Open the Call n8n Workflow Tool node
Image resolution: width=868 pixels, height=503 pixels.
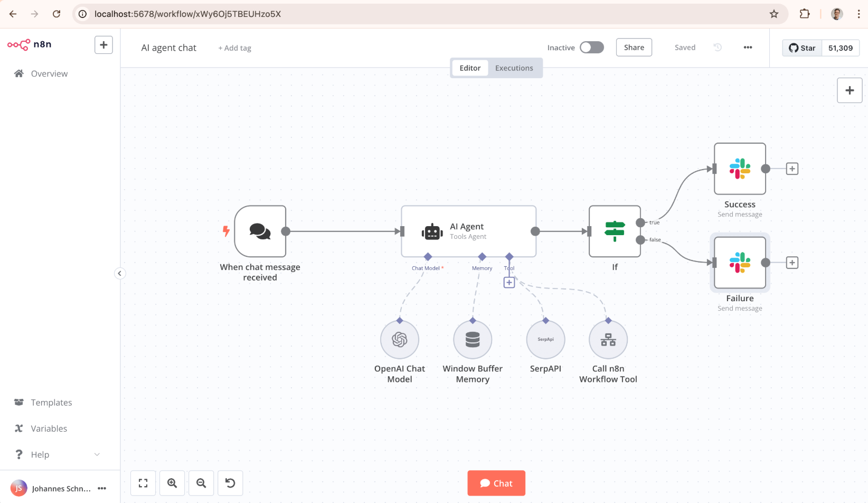tap(608, 340)
